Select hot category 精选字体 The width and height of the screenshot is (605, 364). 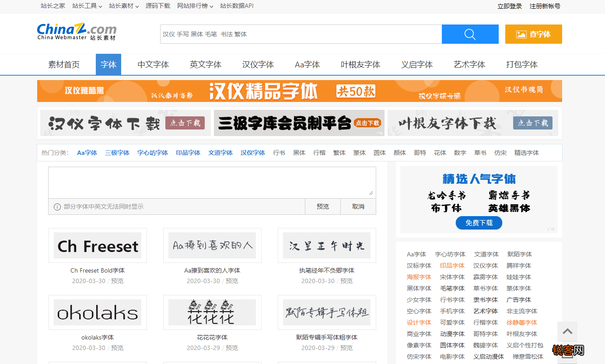tap(527, 153)
